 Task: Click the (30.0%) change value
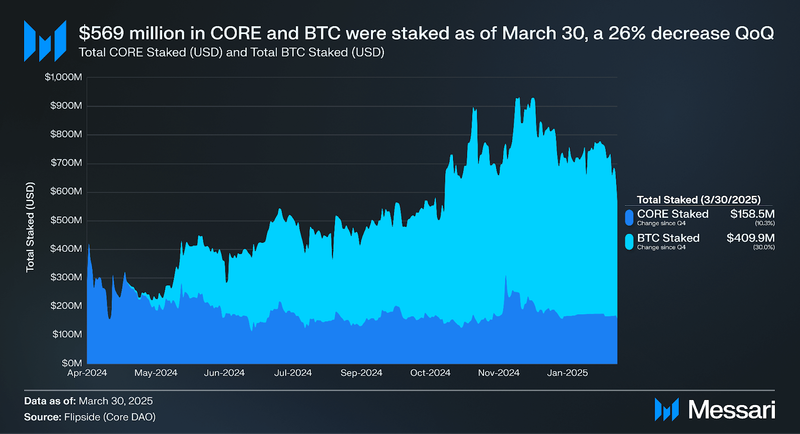[764, 247]
